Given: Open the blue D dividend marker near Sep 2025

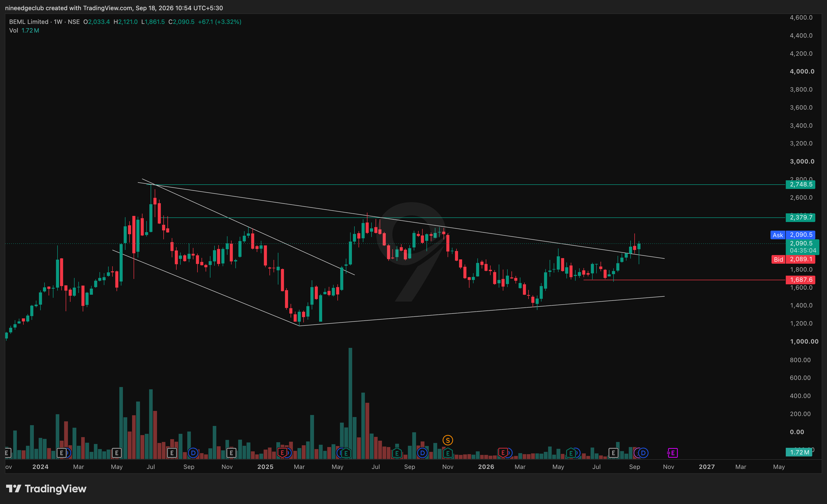Looking at the screenshot, I should (x=422, y=453).
